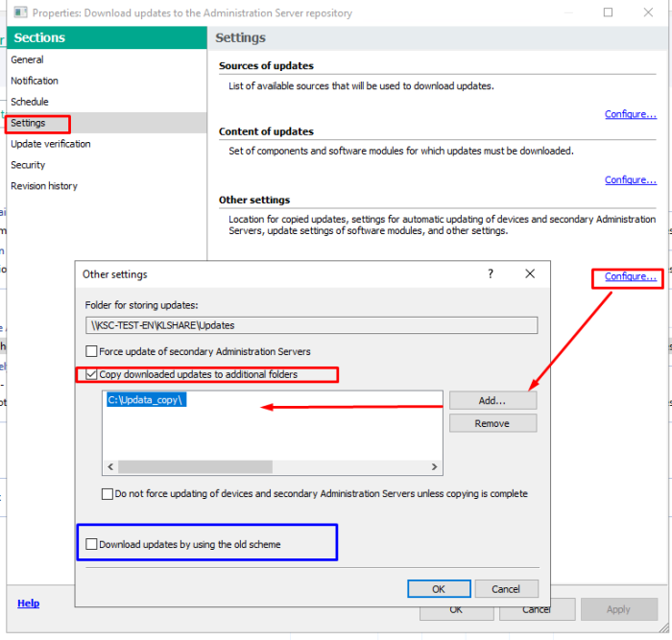Click the Folder for storing updates field

pyautogui.click(x=312, y=325)
